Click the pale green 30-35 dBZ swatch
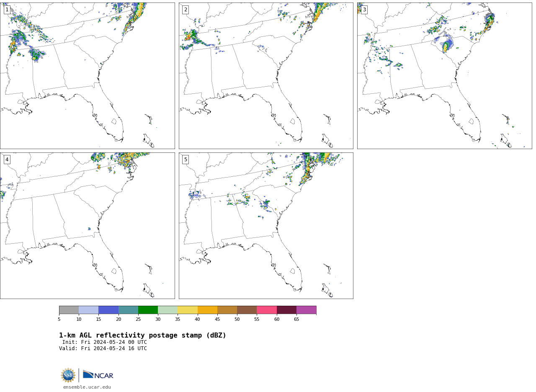 [168, 310]
